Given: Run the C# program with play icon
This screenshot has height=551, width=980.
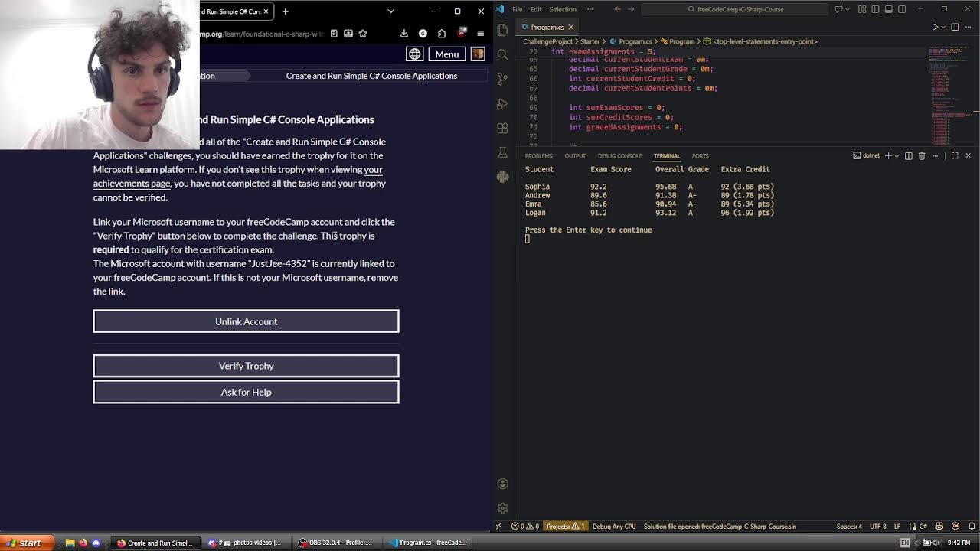Looking at the screenshot, I should (x=935, y=27).
